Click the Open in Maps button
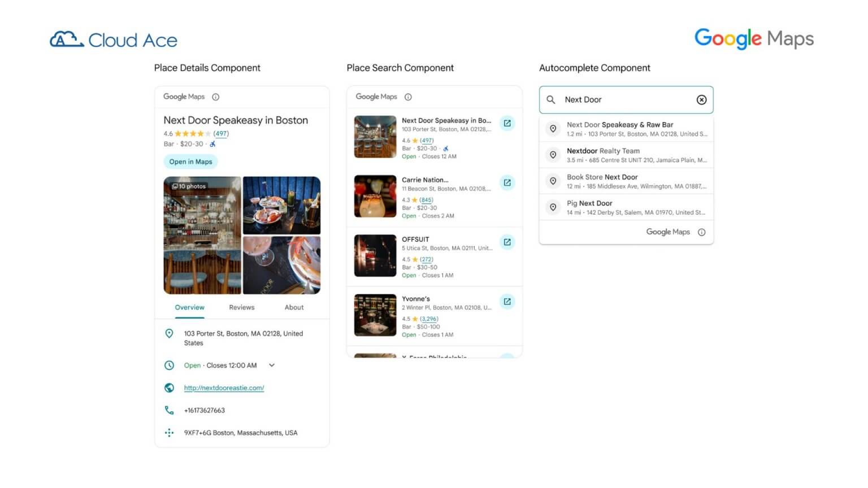The height and width of the screenshot is (488, 868). [190, 162]
